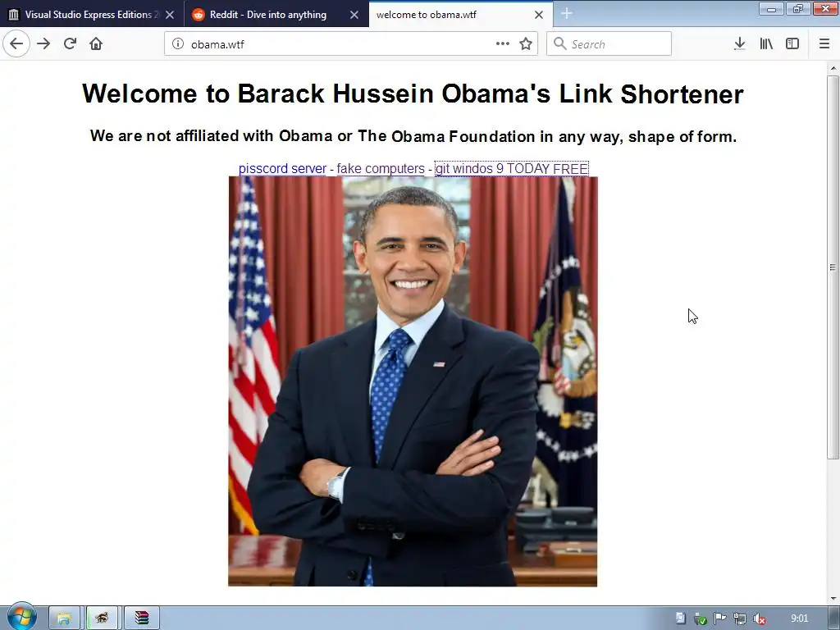
Task: Close the welcome to obama.wtf tab
Action: pyautogui.click(x=539, y=15)
